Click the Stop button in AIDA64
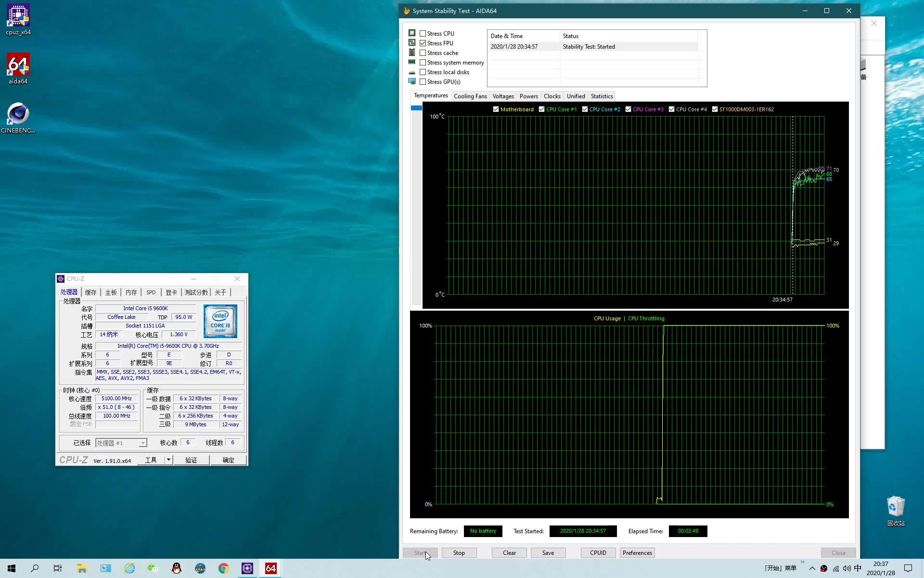924x578 pixels. 459,552
